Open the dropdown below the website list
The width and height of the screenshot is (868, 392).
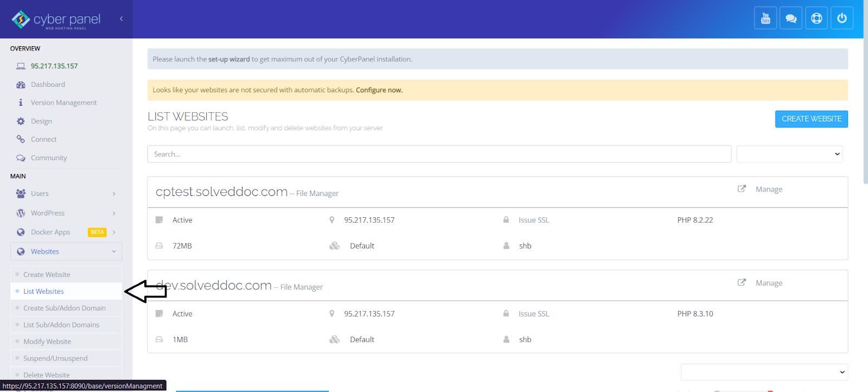click(x=764, y=372)
